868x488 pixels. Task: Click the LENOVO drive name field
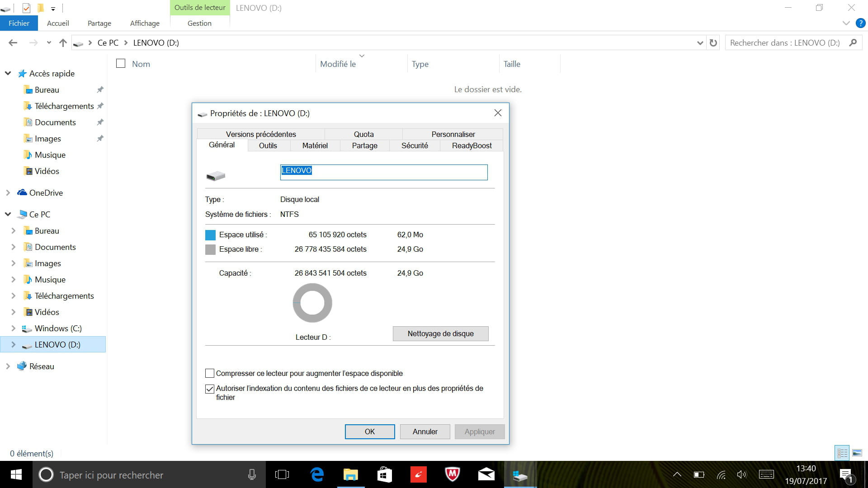(x=384, y=172)
